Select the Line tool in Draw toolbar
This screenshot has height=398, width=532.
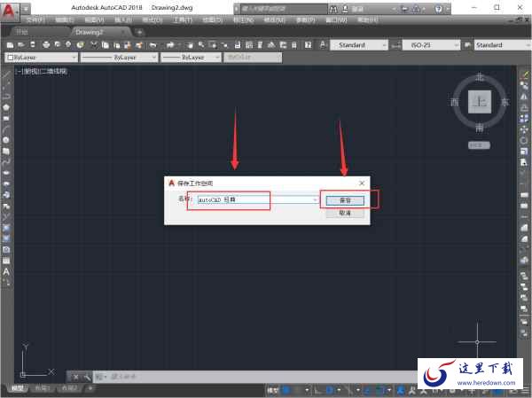click(6, 75)
